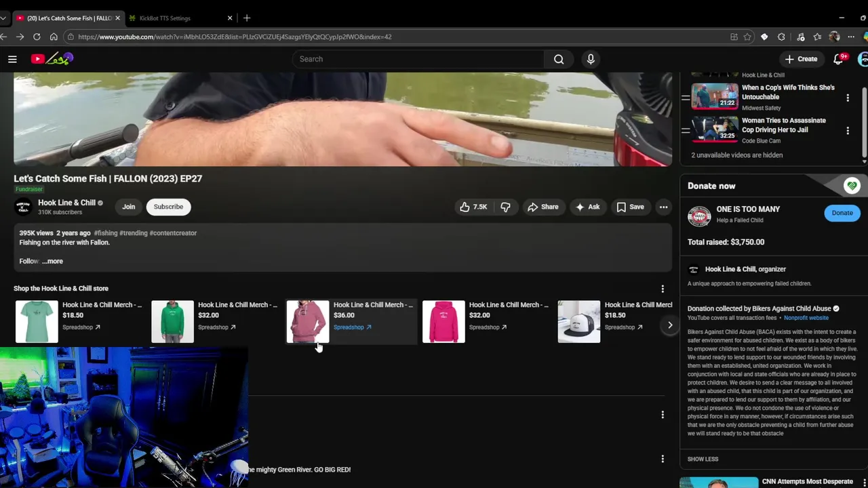
Task: Join the Hook Line & Chill channel
Action: [x=129, y=207]
